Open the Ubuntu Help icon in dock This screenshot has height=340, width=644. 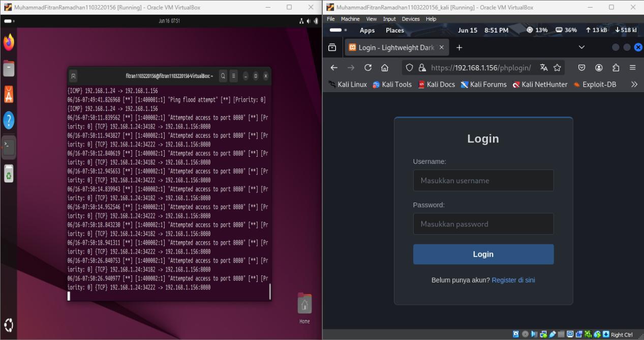[x=9, y=121]
